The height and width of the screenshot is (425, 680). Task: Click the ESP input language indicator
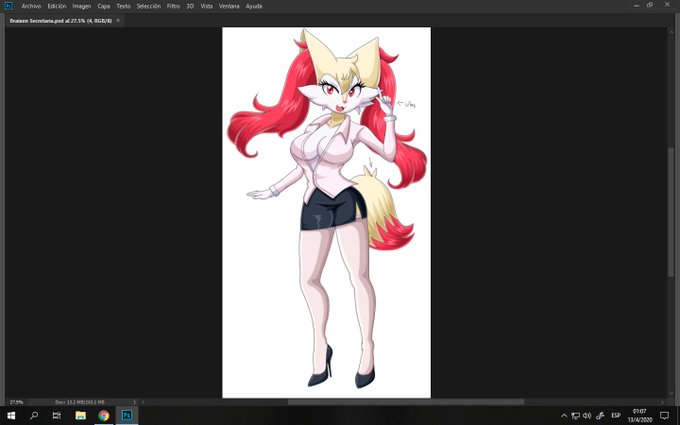[616, 415]
